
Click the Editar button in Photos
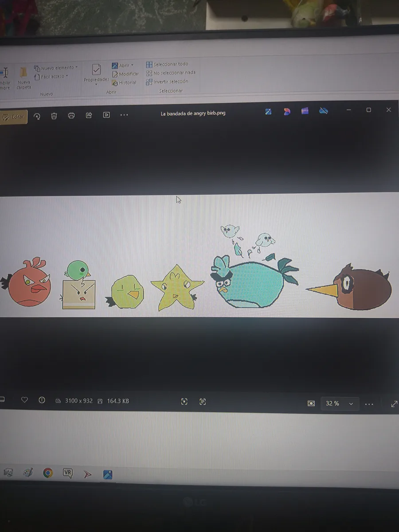pos(14,117)
